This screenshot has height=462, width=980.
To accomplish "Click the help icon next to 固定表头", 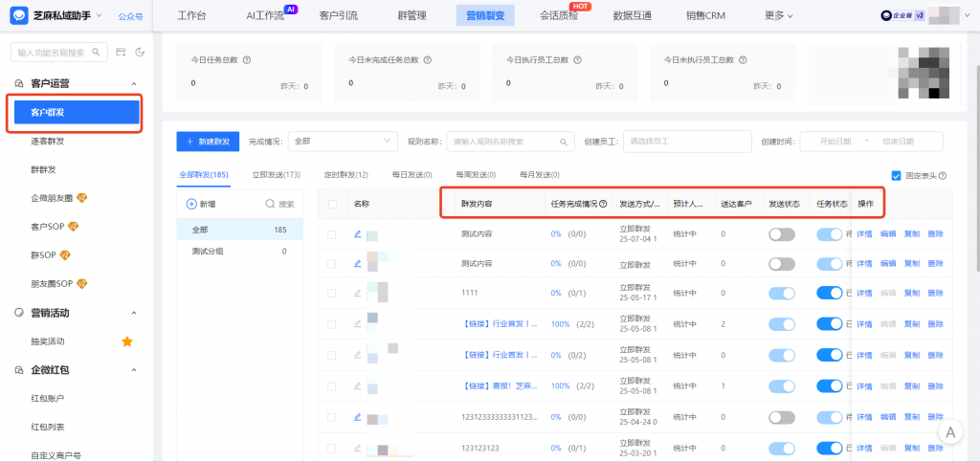I will click(943, 176).
